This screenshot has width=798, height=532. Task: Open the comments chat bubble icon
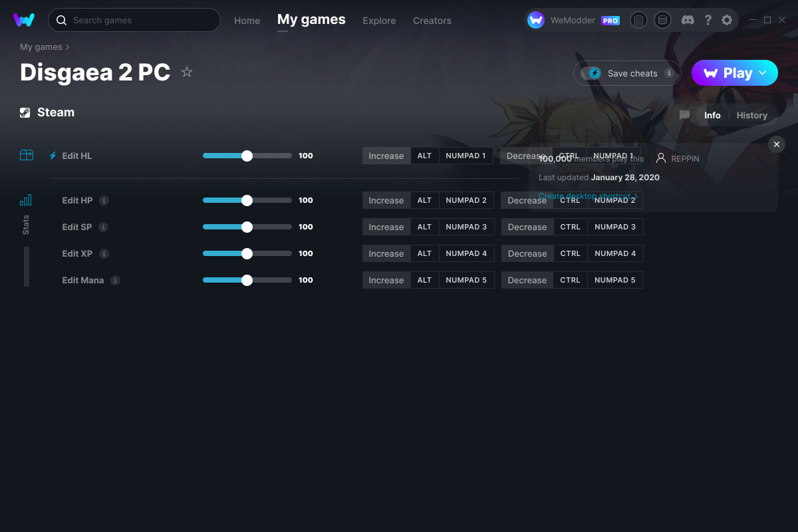(684, 115)
